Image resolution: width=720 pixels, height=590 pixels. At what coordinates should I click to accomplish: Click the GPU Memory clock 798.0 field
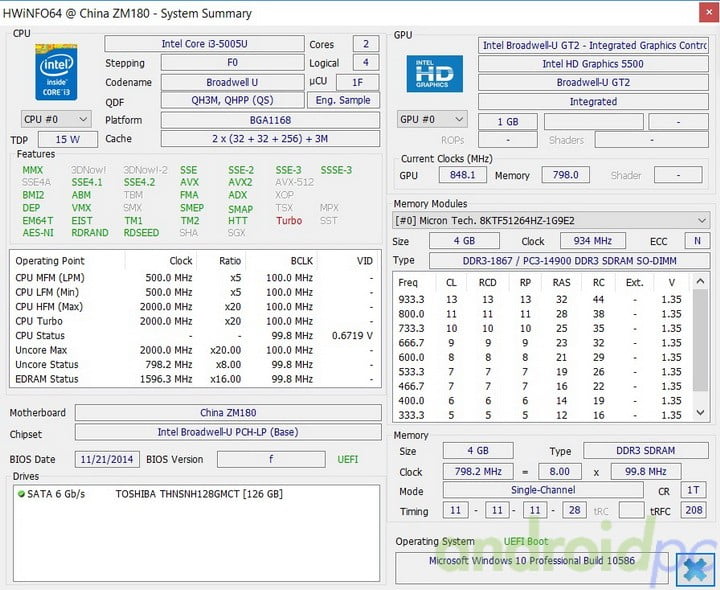(x=565, y=175)
